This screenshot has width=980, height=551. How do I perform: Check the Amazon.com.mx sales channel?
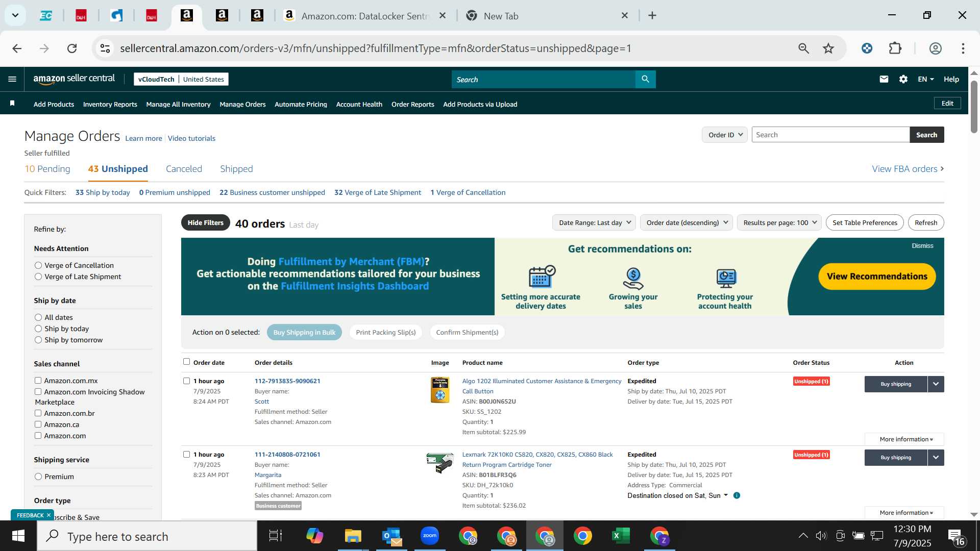[x=38, y=381]
